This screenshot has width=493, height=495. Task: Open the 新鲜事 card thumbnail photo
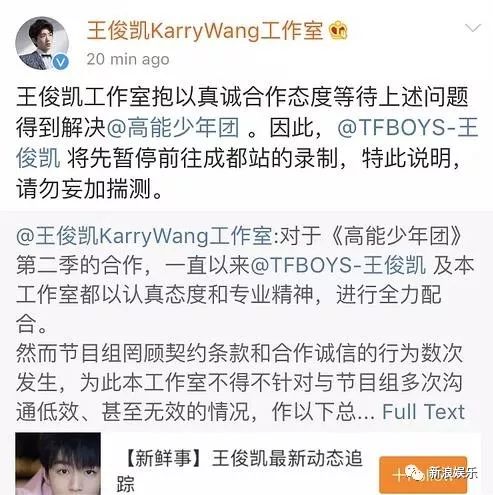pyautogui.click(x=58, y=464)
